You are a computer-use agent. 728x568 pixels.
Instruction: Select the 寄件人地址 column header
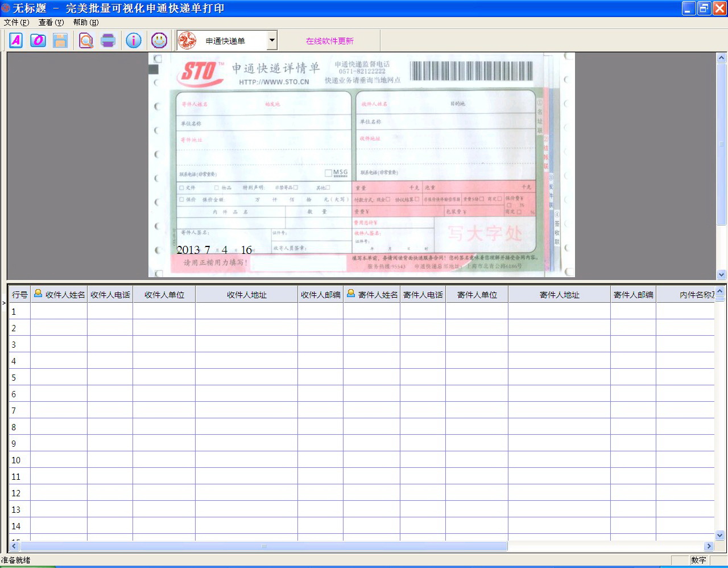(x=560, y=295)
